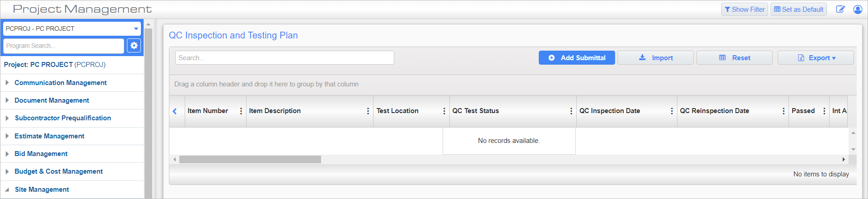Viewport: 868px width, 199px height.
Task: Sort by QC Reinspection Date column header
Action: coord(714,111)
